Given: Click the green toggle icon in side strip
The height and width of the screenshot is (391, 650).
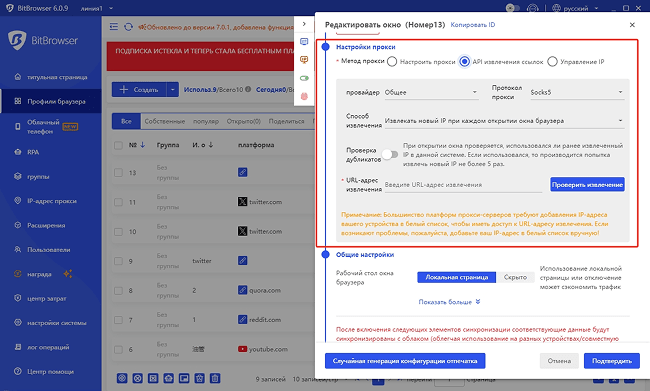Looking at the screenshot, I should [x=304, y=78].
